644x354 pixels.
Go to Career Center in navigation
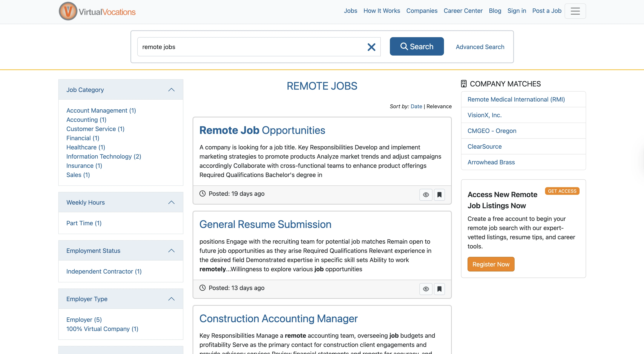[x=463, y=11]
